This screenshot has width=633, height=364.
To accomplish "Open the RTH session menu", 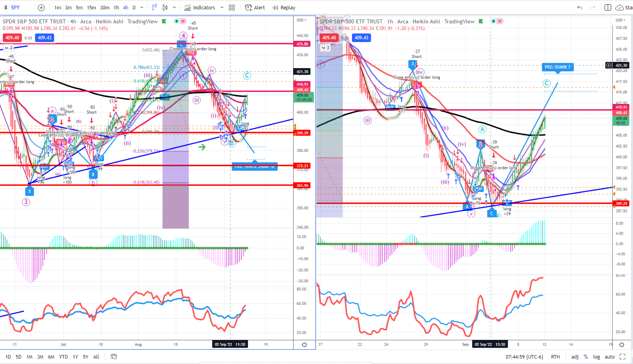I will [556, 357].
